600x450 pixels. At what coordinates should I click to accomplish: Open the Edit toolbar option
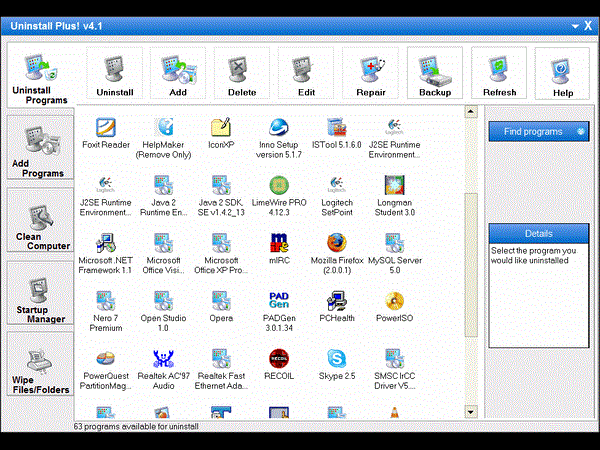point(305,73)
